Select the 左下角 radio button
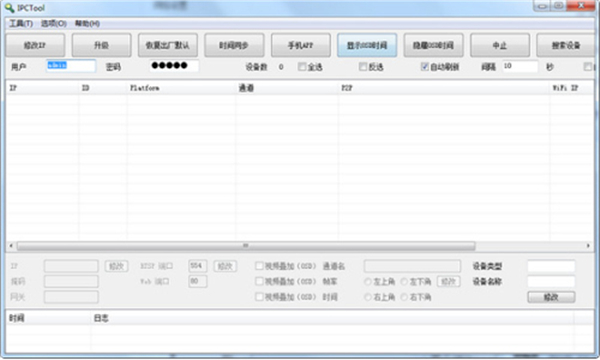 [x=404, y=282]
